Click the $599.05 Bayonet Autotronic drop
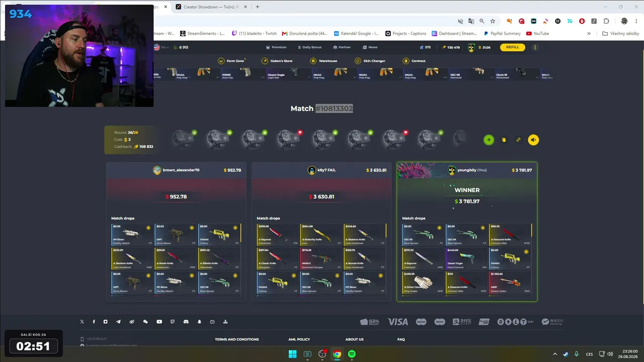Viewport: 644px width, 362px height. click(277, 234)
